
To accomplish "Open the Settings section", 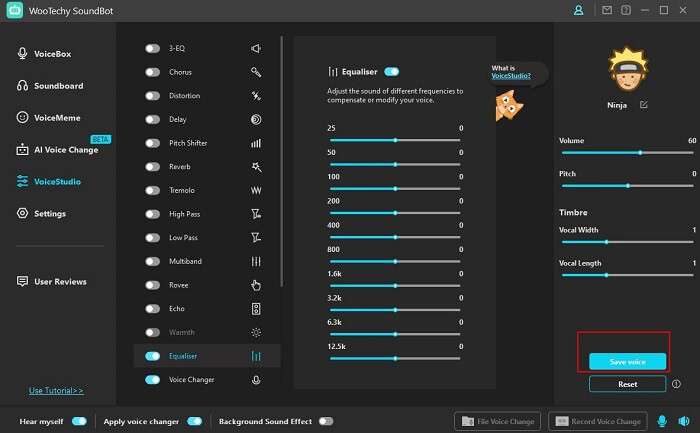I will point(41,213).
